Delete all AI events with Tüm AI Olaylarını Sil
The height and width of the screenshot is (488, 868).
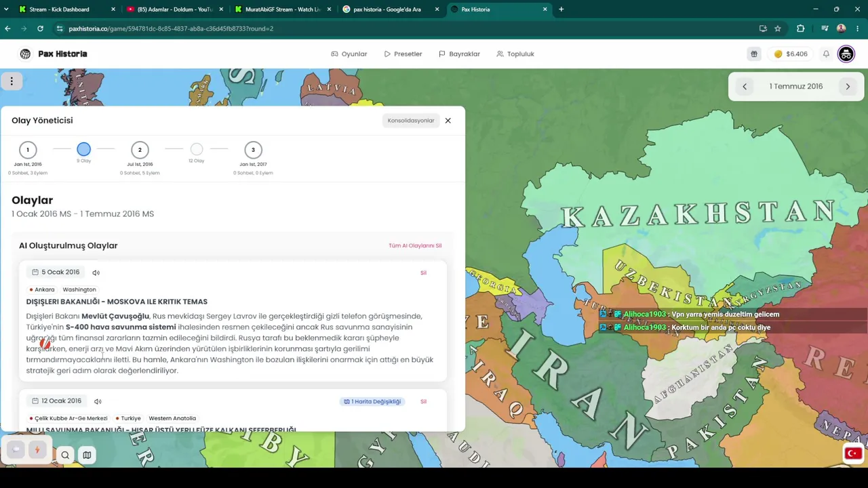(x=415, y=245)
